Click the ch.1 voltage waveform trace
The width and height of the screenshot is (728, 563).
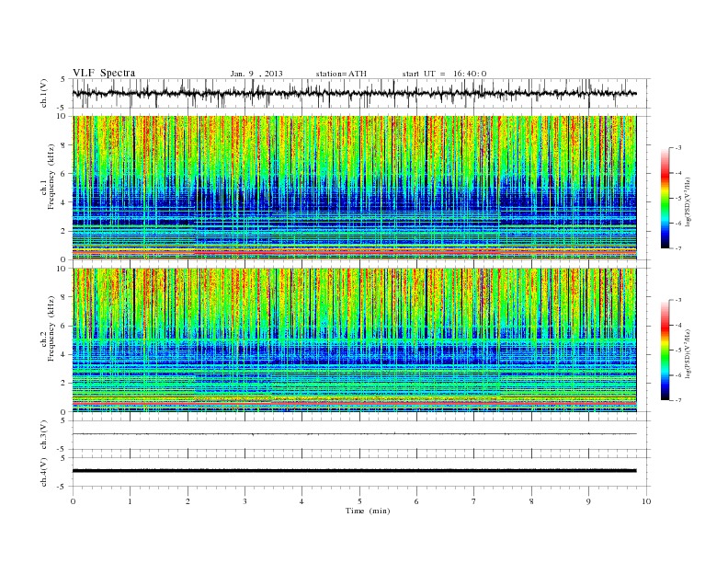pyautogui.click(x=354, y=93)
